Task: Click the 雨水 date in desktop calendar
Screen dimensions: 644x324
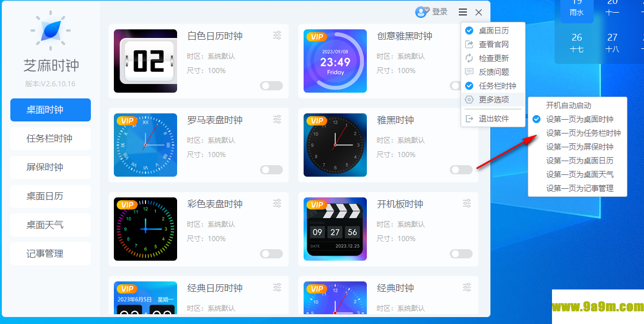Action: coord(577,10)
